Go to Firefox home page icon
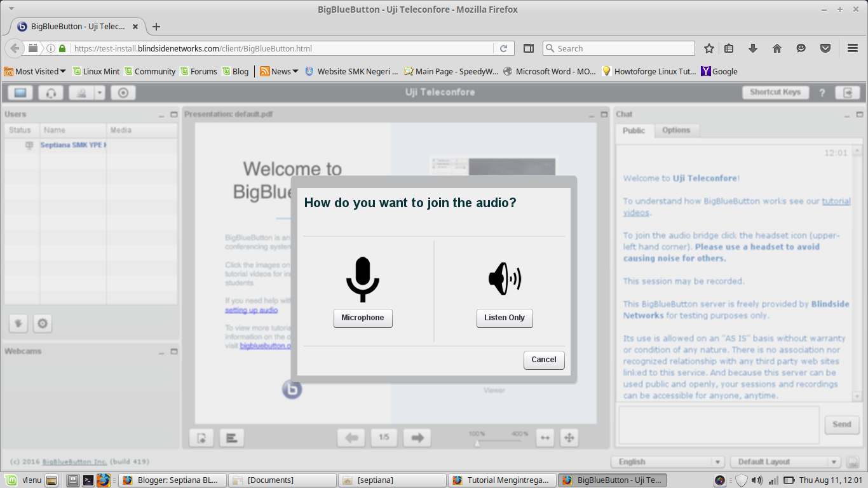The width and height of the screenshot is (868, 488). coord(776,48)
